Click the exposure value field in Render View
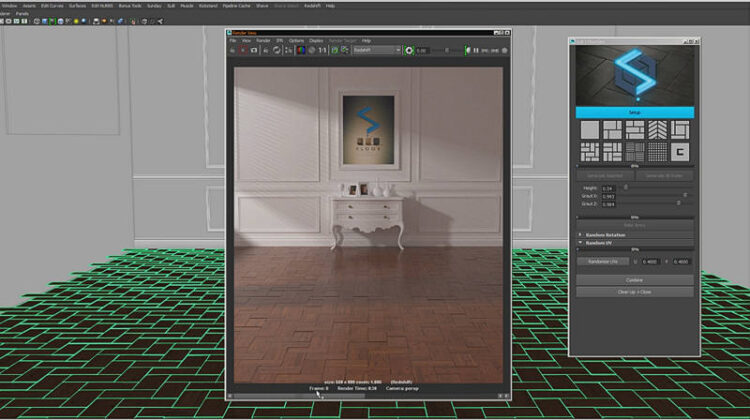 pyautogui.click(x=422, y=50)
